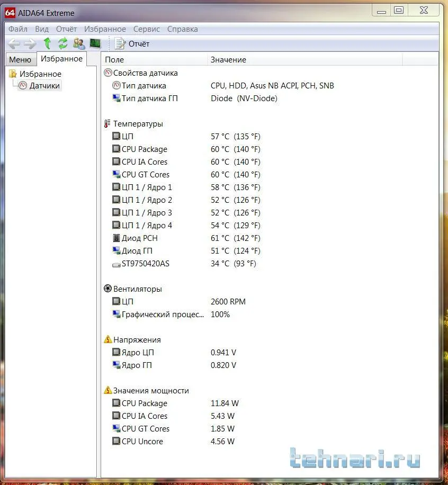Click the ЦП 1 / Ядро 4 icon
Screen dimensions: 448x485
click(117, 225)
